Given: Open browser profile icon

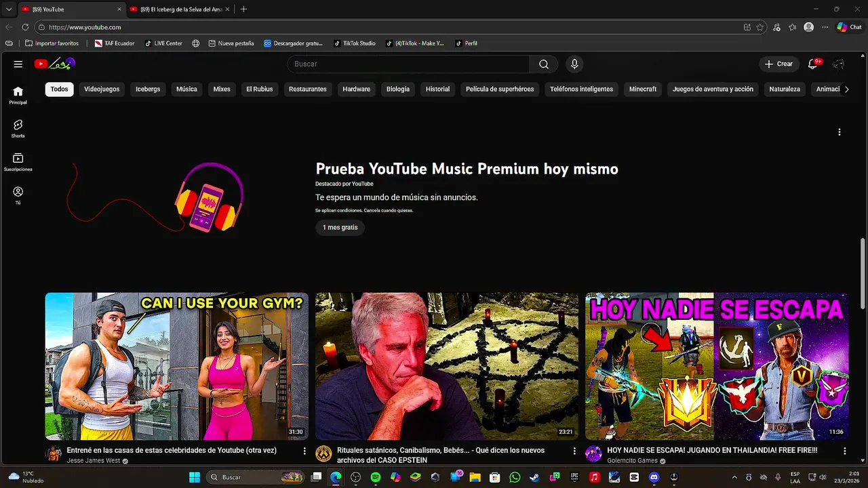Looking at the screenshot, I should pyautogui.click(x=808, y=27).
